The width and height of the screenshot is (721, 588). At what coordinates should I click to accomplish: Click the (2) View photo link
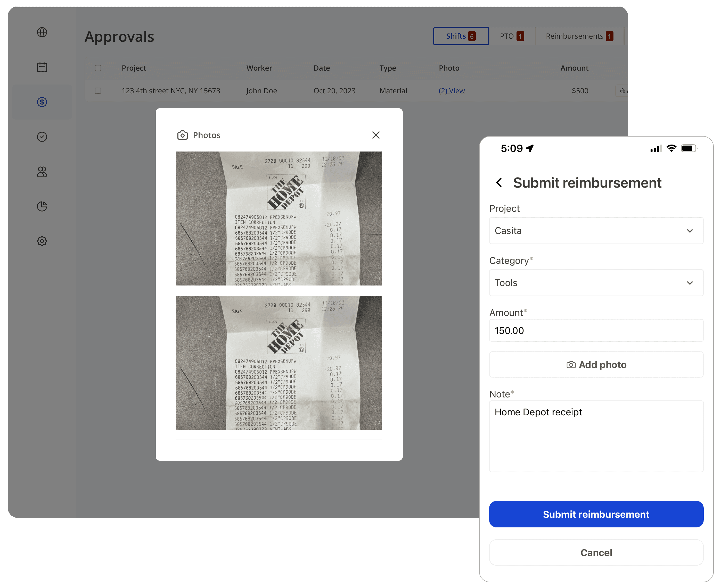coord(452,91)
